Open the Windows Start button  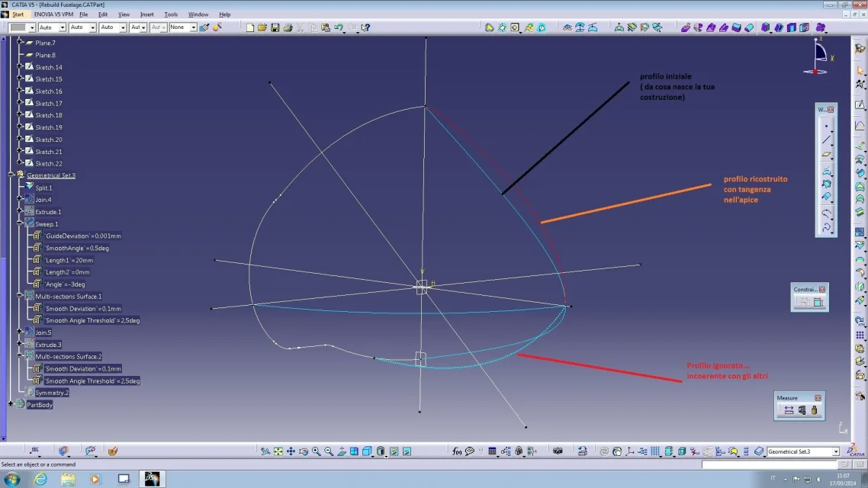pos(12,479)
